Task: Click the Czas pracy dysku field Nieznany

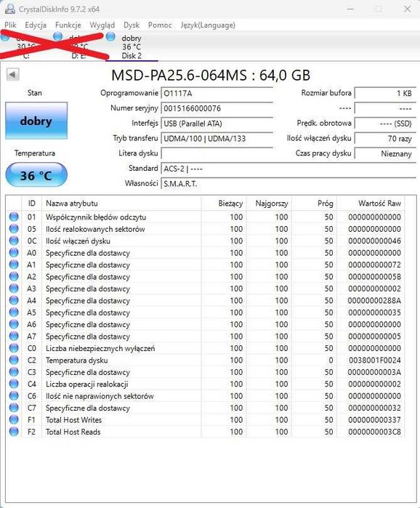Action: tap(385, 153)
